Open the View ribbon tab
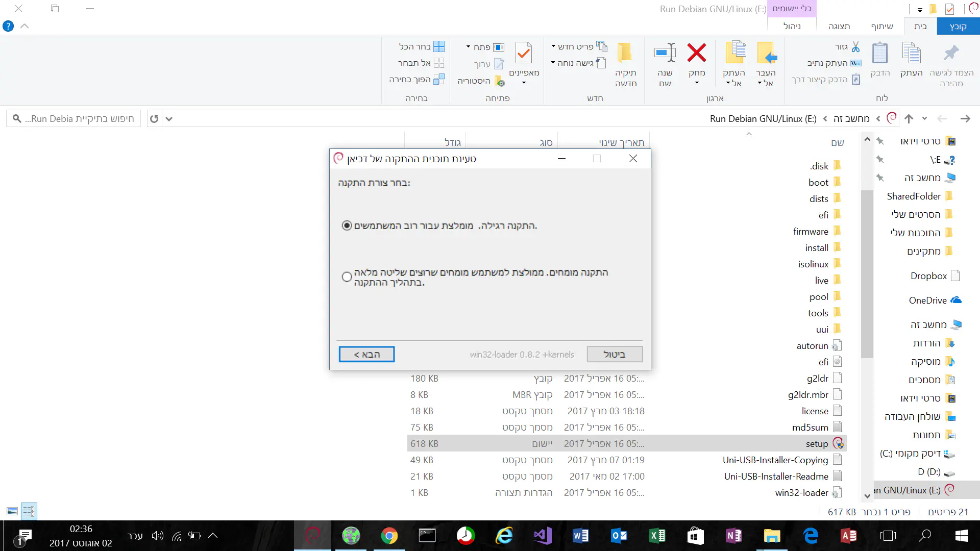Viewport: 980px width, 551px height. [x=839, y=26]
